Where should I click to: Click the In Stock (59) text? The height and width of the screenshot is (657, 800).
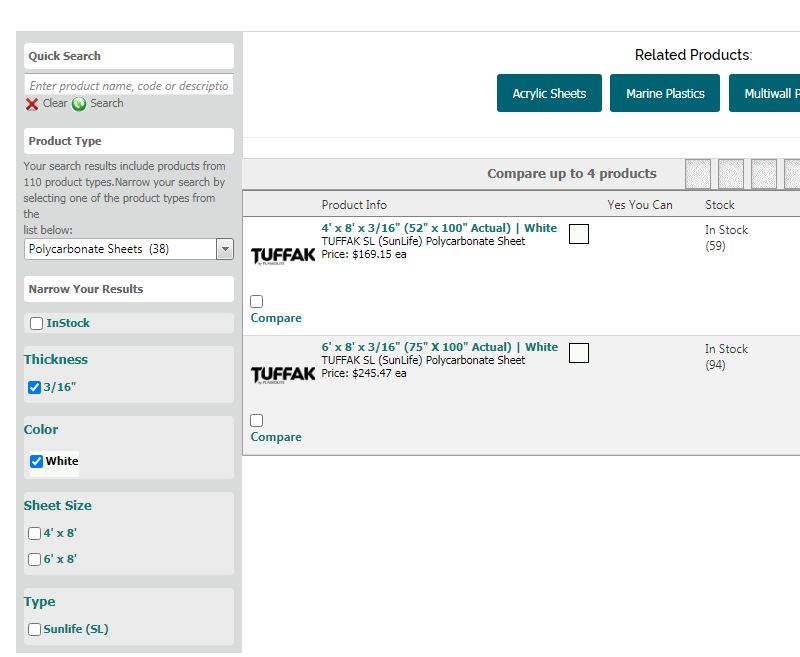tap(727, 238)
